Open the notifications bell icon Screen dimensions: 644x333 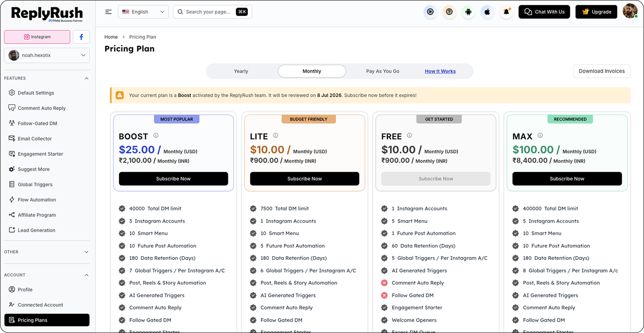pyautogui.click(x=507, y=12)
